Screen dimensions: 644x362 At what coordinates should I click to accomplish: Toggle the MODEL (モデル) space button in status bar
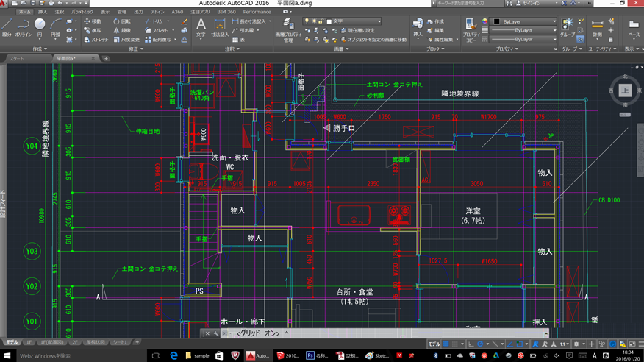click(x=434, y=344)
